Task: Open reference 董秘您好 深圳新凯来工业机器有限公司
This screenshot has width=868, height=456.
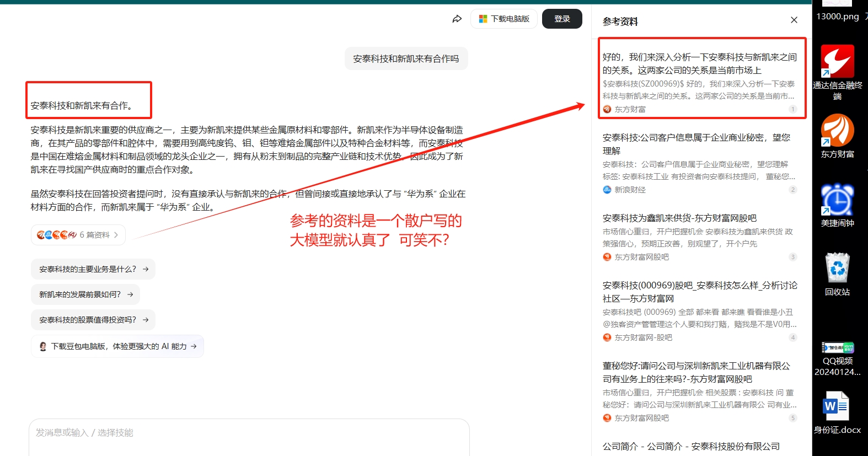Action: [700, 391]
